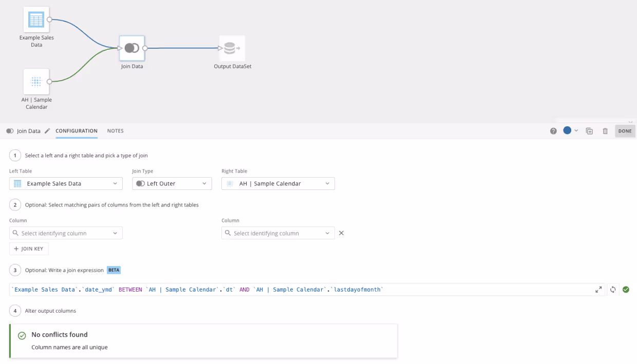The height and width of the screenshot is (364, 637).
Task: Click the output port of Example Sales Data
Action: pyautogui.click(x=49, y=20)
